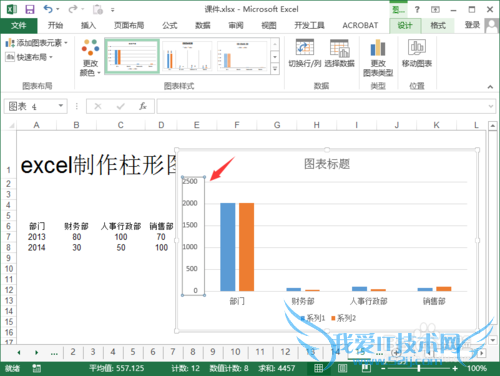
Task: Click the zoom slider handle
Action: coord(419,368)
